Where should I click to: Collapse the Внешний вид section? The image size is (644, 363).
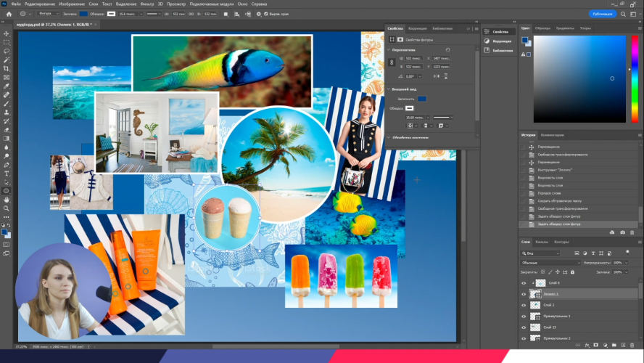pos(389,89)
